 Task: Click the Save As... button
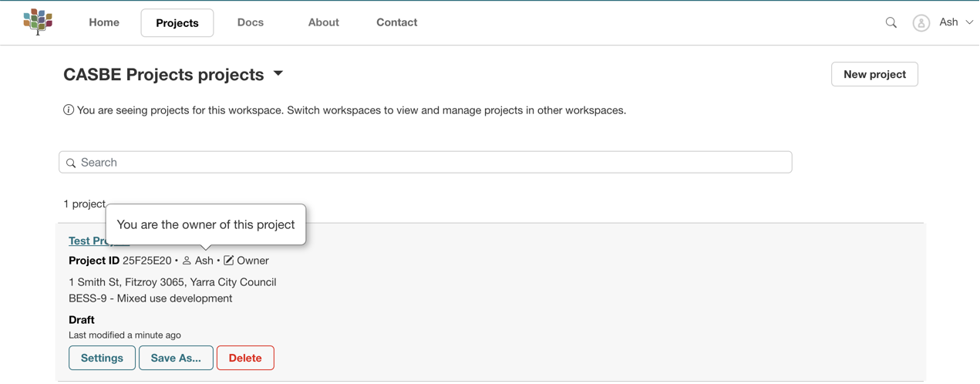176,358
